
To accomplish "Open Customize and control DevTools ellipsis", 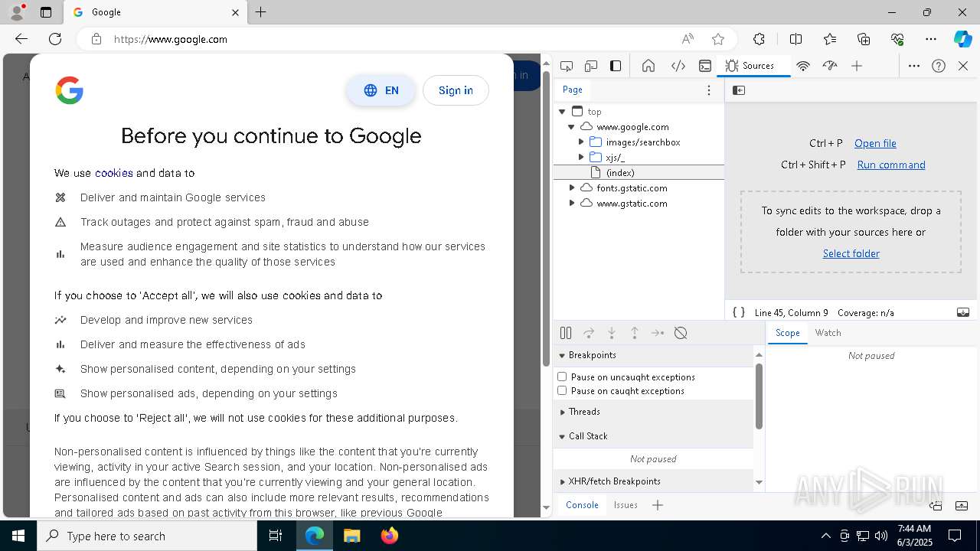I will click(x=914, y=66).
